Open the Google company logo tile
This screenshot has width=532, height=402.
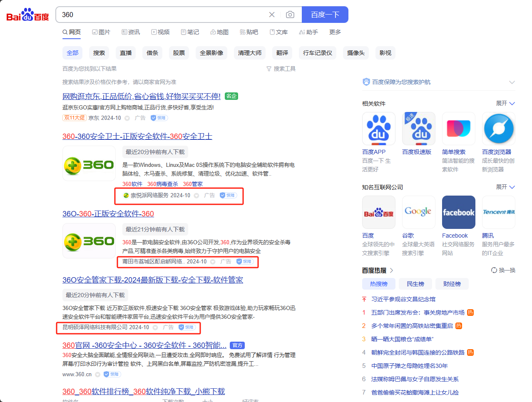419,212
